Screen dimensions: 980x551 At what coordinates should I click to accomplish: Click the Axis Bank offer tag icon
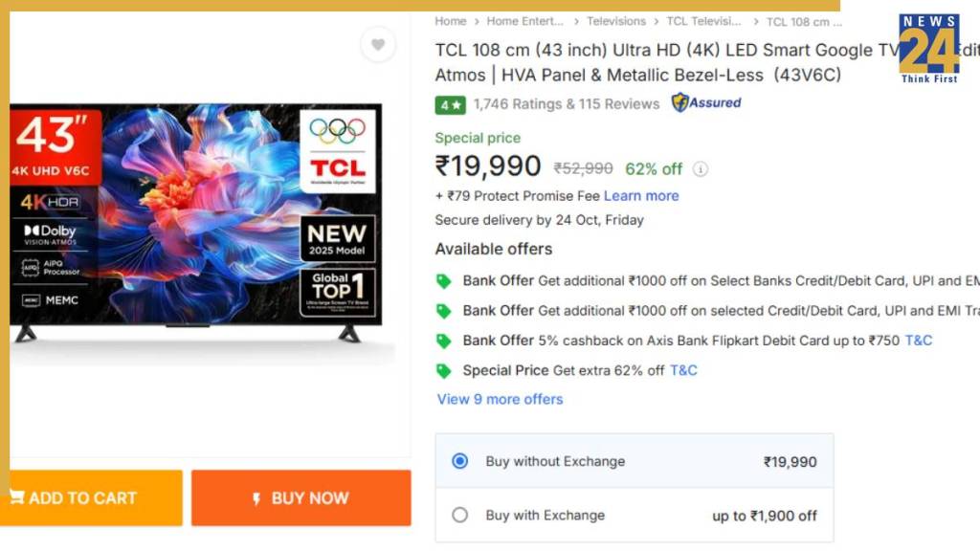(x=444, y=341)
